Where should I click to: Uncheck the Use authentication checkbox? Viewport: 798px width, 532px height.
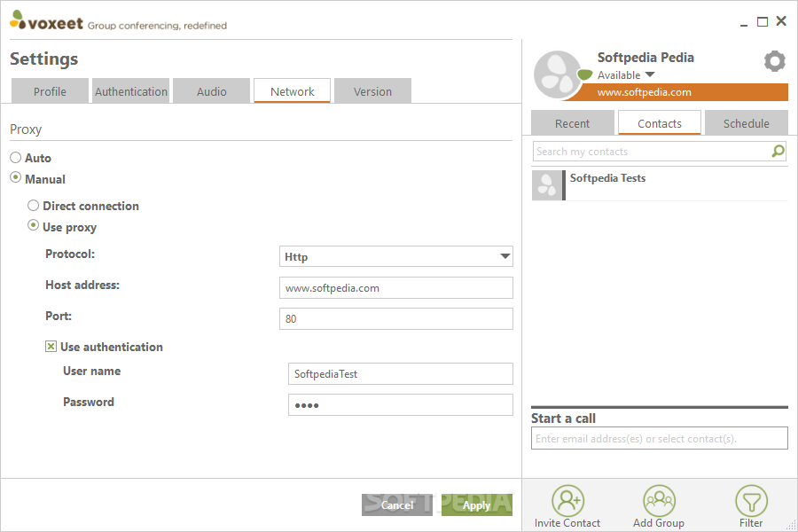tap(51, 347)
